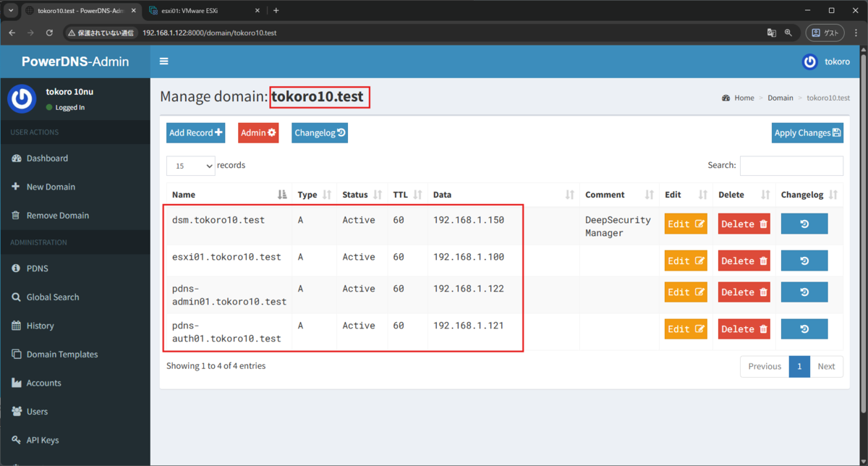The width and height of the screenshot is (868, 466).
Task: Open the records-per-page dropdown showing 15
Action: pyautogui.click(x=191, y=166)
